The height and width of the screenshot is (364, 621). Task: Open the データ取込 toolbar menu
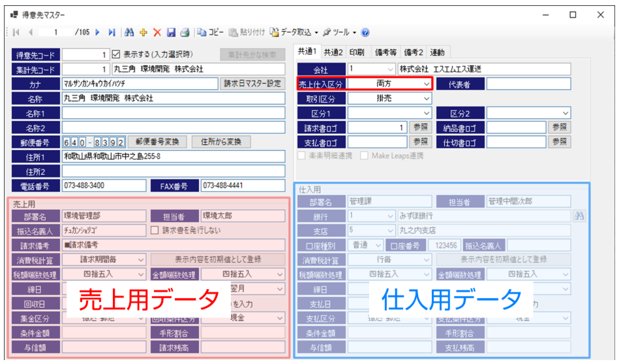coord(294,33)
